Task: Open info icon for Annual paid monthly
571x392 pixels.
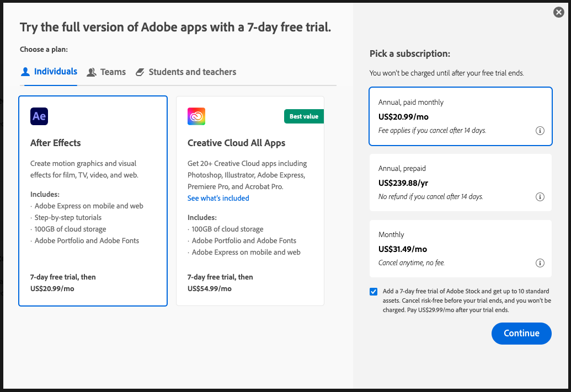Action: coord(540,131)
